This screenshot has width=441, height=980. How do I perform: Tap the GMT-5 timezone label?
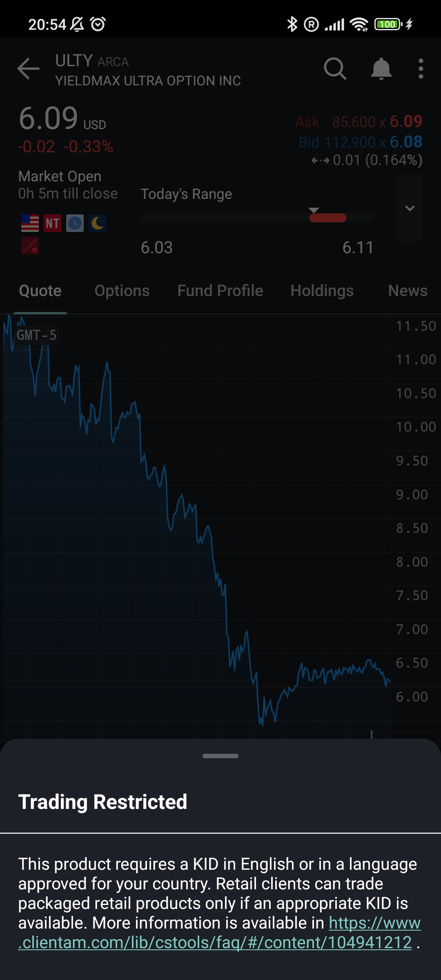(37, 335)
